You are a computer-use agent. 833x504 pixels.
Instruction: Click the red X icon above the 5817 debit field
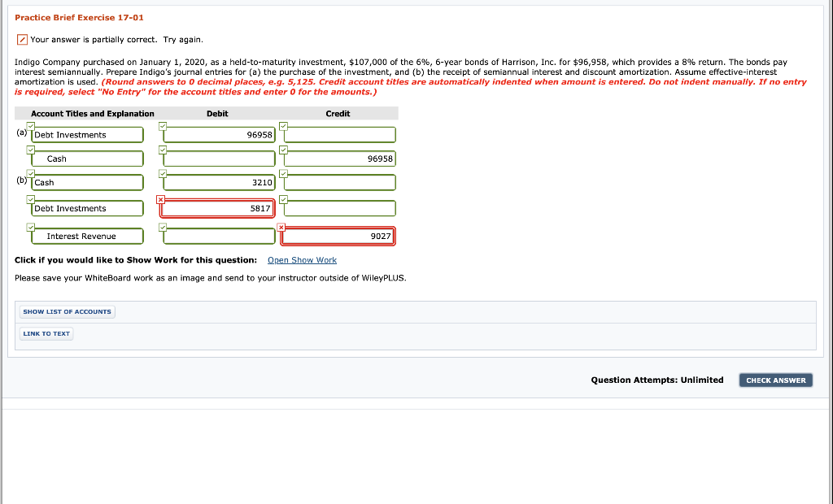tap(161, 198)
